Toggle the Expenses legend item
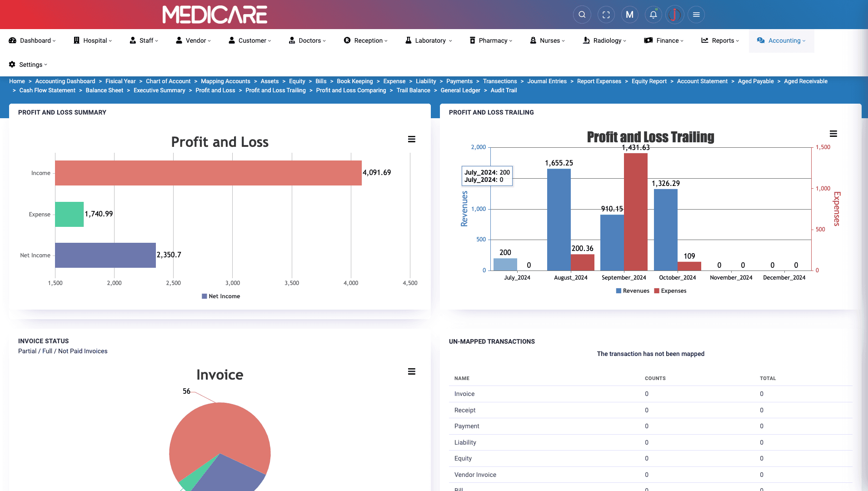Screen dimensions: 868x491 point(670,291)
